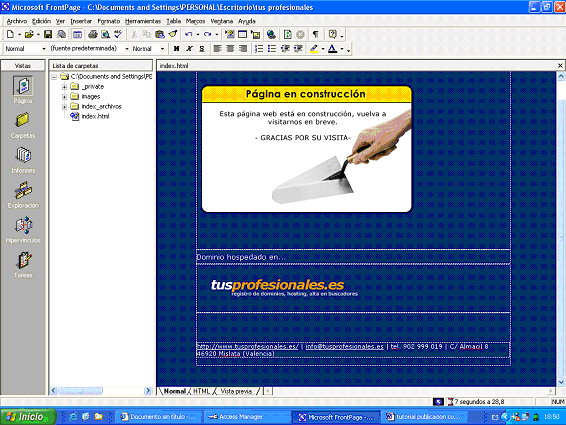Open the Undo history dropdown arrow
The width and height of the screenshot is (566, 425).
click(198, 35)
